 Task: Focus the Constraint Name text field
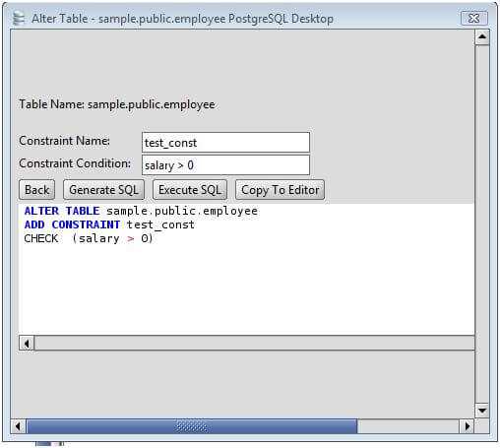click(x=225, y=143)
